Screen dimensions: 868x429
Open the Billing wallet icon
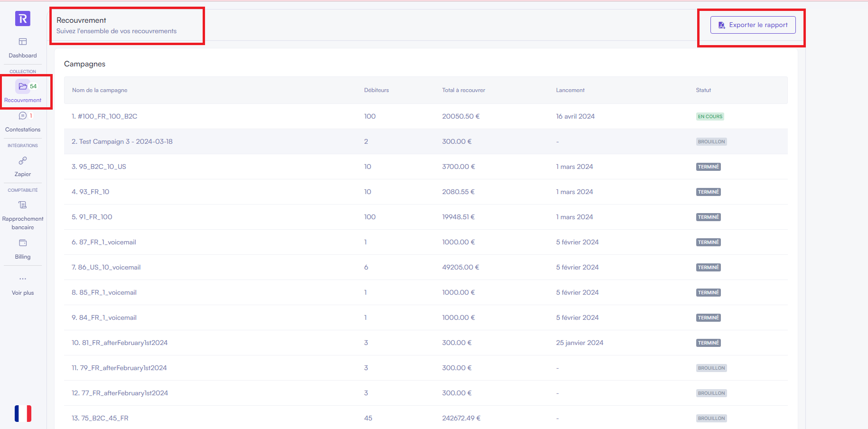(x=23, y=243)
